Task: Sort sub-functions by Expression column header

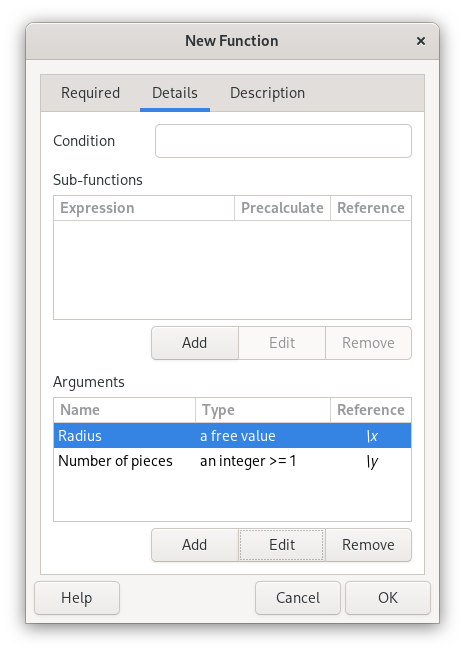Action: coord(144,208)
